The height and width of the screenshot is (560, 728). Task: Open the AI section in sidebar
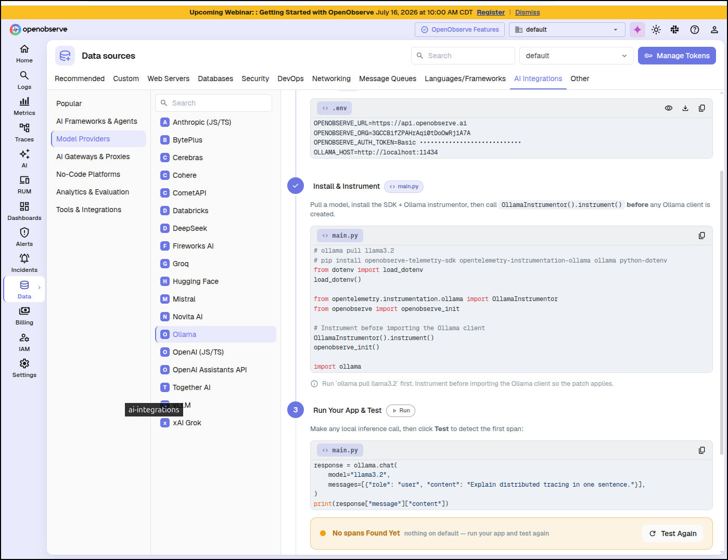tap(24, 159)
